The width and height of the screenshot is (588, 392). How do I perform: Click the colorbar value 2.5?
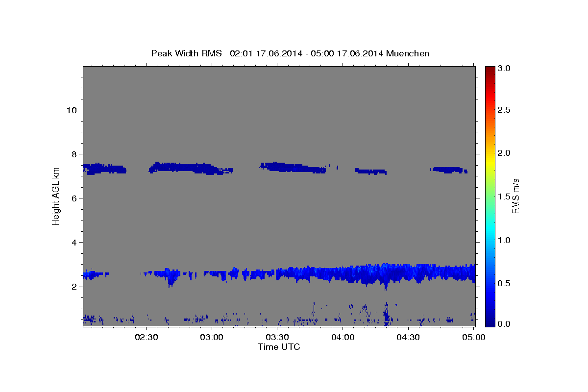click(x=504, y=110)
